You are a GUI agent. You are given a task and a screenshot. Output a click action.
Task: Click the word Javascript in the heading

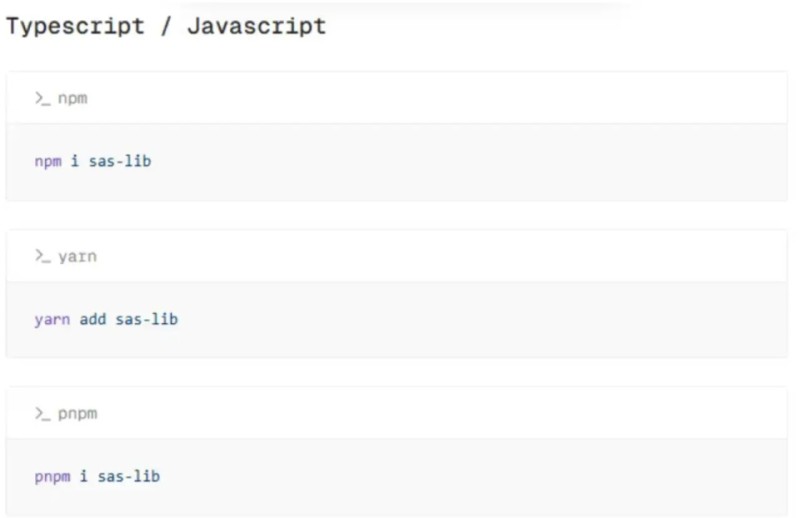tap(256, 26)
